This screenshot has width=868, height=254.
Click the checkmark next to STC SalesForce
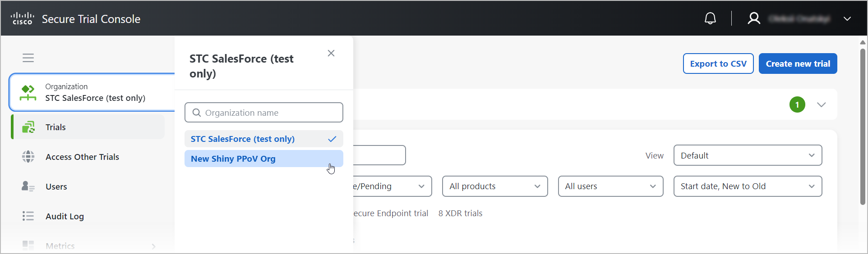[x=332, y=139]
